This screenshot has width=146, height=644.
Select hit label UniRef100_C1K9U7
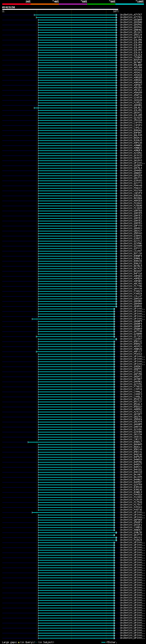[x=131, y=339]
